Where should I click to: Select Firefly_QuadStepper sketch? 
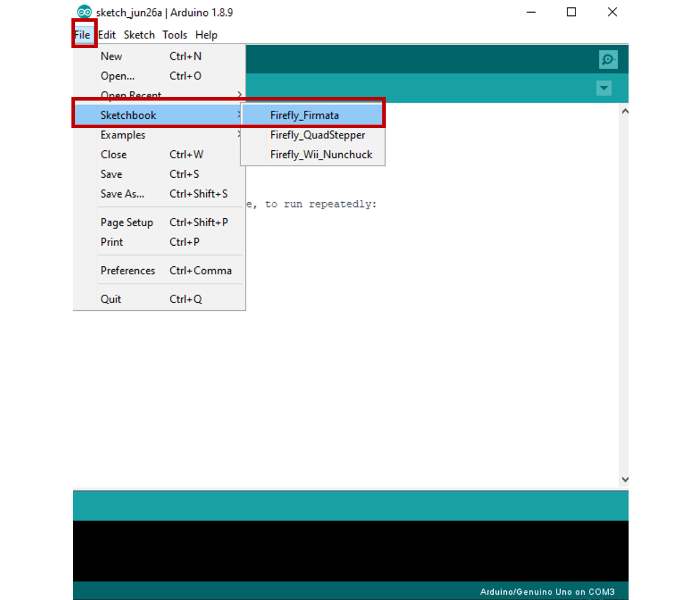312,135
